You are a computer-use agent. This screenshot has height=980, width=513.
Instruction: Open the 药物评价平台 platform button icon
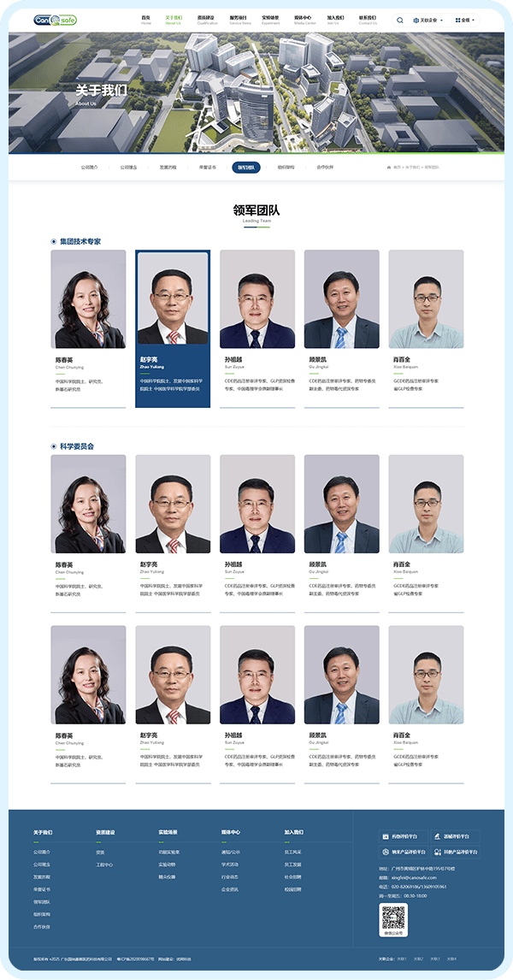coord(386,836)
